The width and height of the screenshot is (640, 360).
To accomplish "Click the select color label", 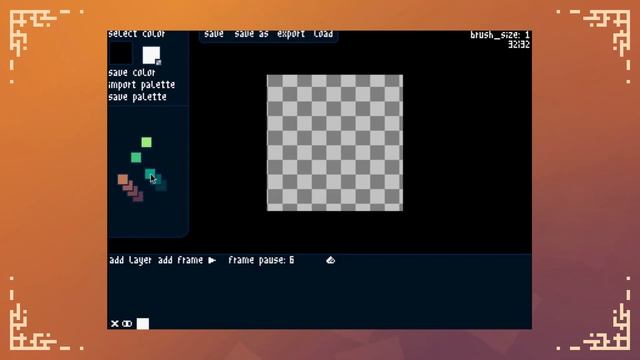I will pos(137,34).
